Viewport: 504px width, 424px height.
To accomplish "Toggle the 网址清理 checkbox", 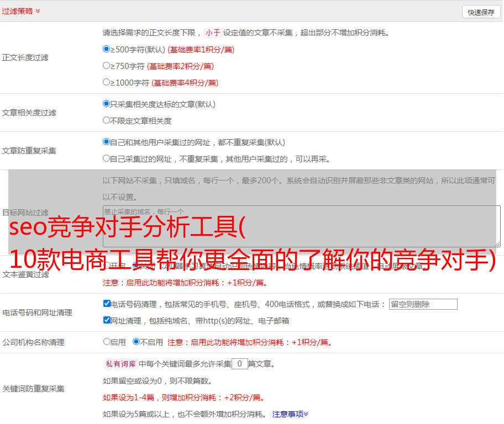I will coord(107,320).
